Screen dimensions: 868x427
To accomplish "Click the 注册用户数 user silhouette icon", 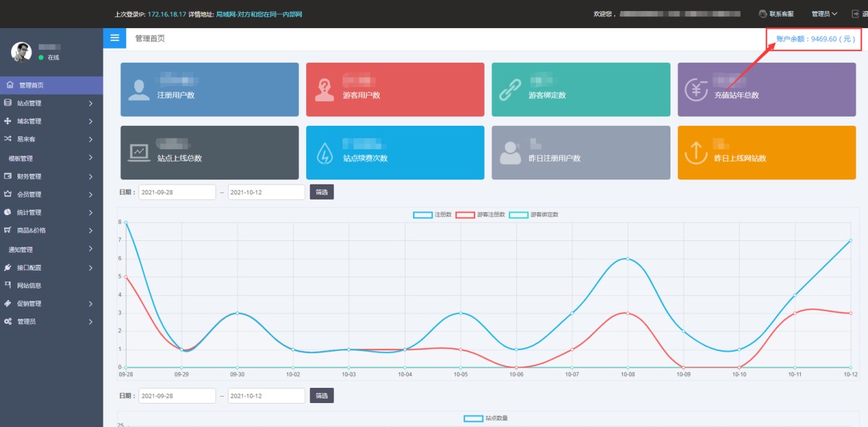I will click(x=139, y=90).
